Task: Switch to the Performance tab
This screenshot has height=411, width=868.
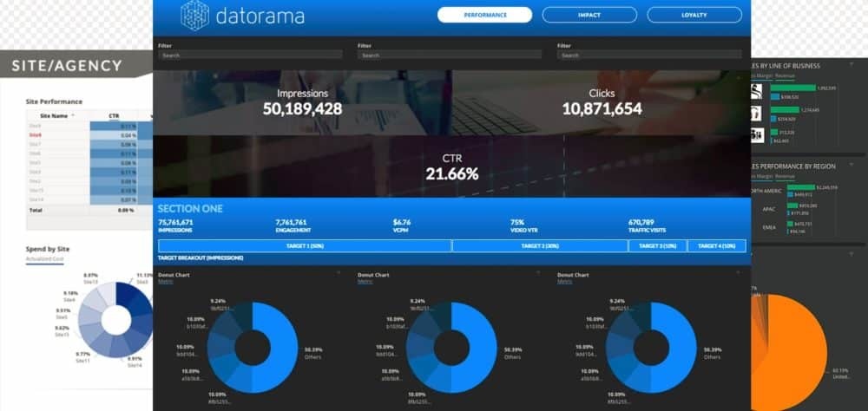Action: coord(484,15)
